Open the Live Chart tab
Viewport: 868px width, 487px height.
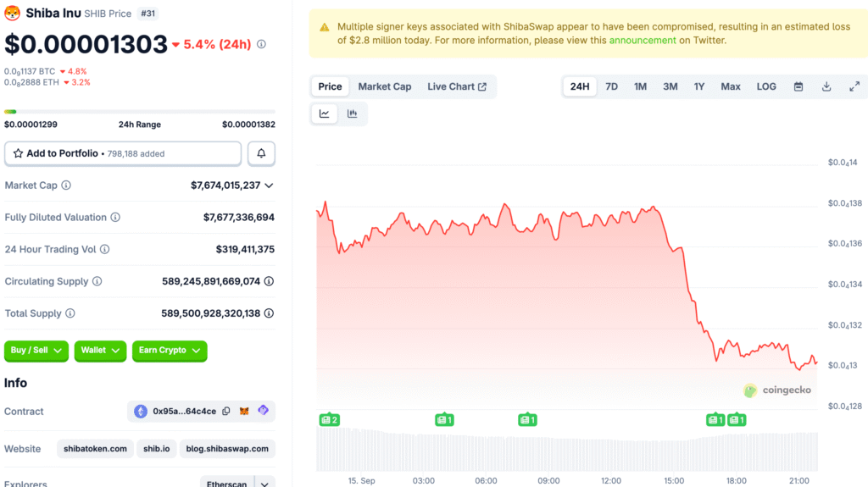point(457,87)
